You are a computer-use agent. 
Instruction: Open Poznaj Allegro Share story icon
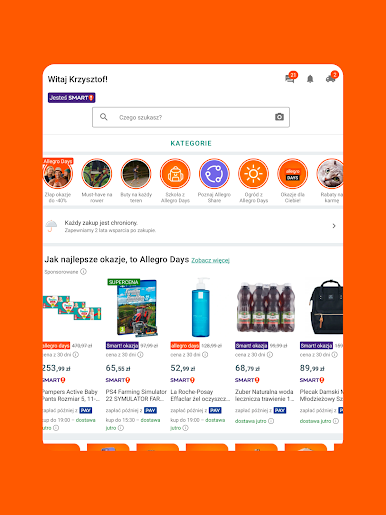coord(214,174)
